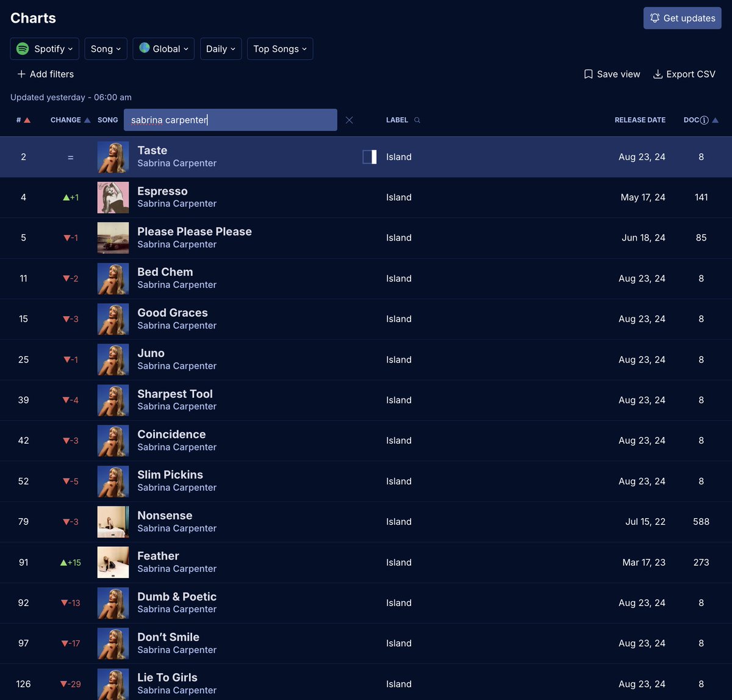Screen dimensions: 732x700
Task: Click Export CSV
Action: coord(684,74)
